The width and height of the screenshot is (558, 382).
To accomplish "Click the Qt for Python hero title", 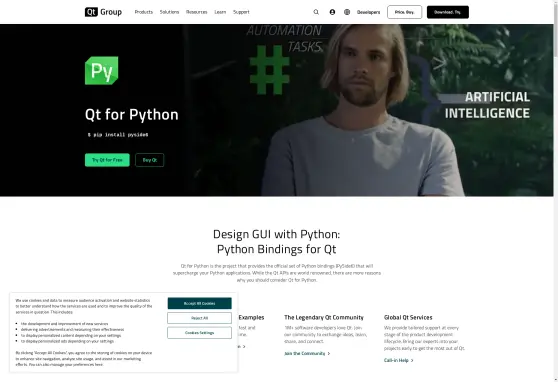I will (132, 115).
